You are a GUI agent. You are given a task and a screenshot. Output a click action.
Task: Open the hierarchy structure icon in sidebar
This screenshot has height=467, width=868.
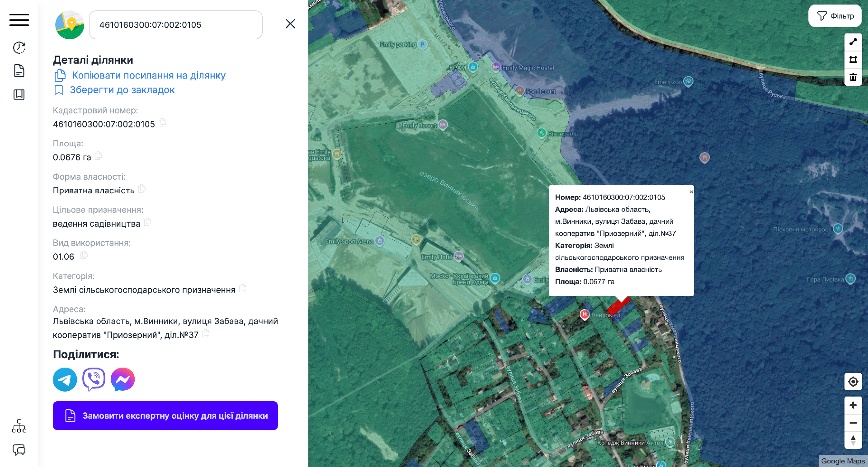click(x=19, y=426)
